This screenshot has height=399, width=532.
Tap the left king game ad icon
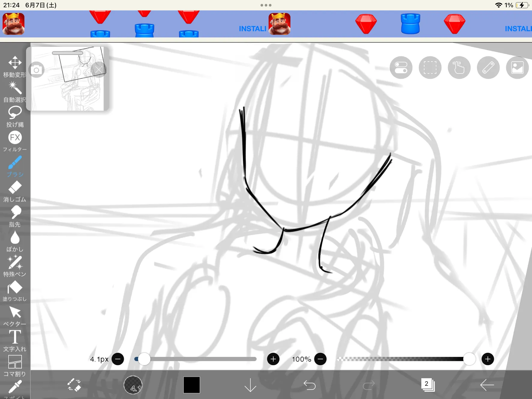14,24
